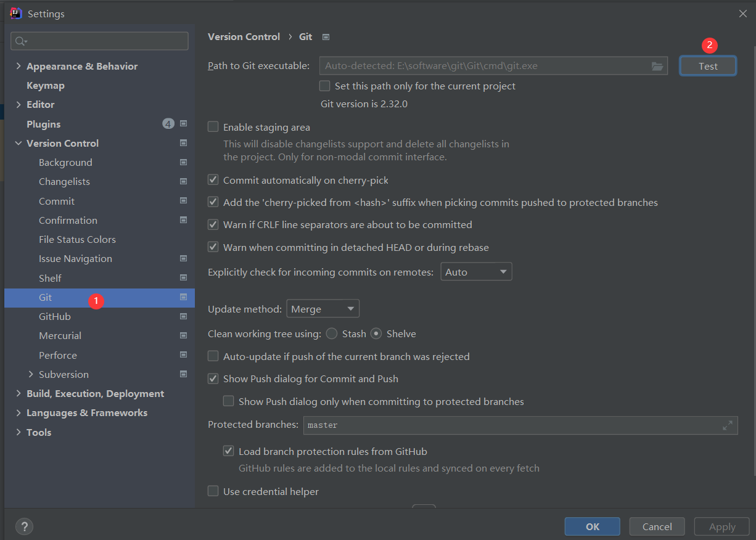Click the Cancel button
This screenshot has height=540, width=756.
[657, 526]
